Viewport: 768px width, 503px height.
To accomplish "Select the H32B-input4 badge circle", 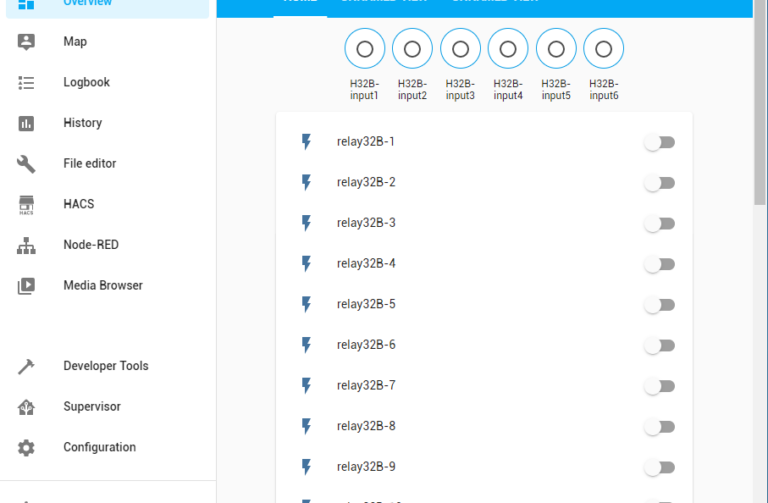I will coord(508,49).
